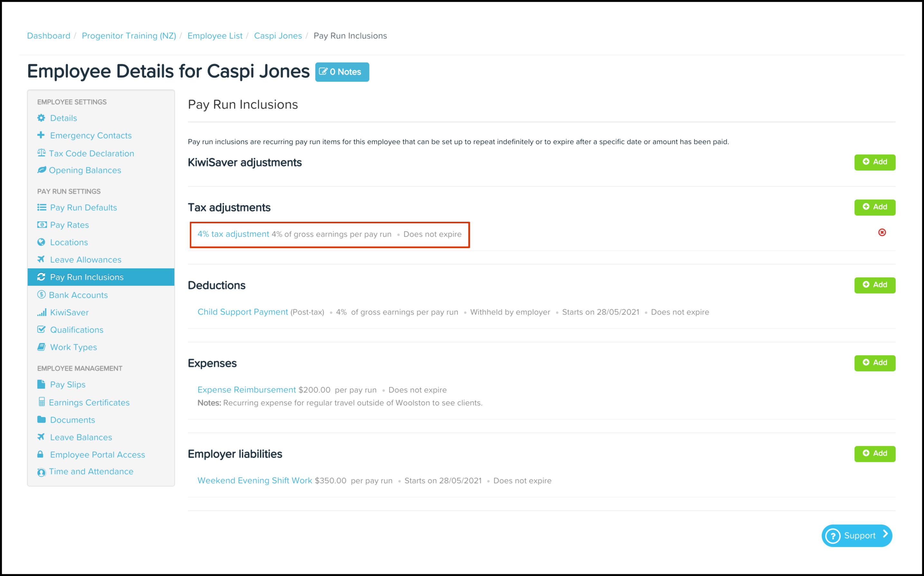Click the plus icon beside Emergency Contacts
Image resolution: width=924 pixels, height=576 pixels.
point(41,135)
